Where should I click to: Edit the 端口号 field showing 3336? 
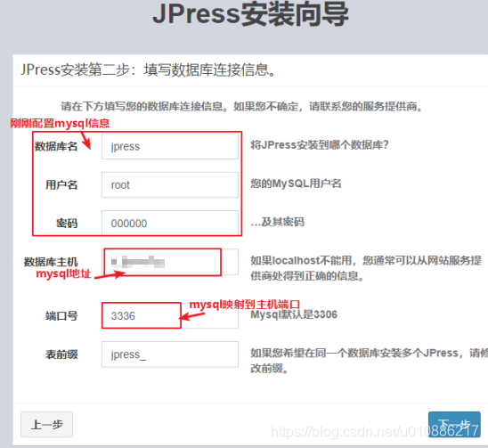point(170,315)
